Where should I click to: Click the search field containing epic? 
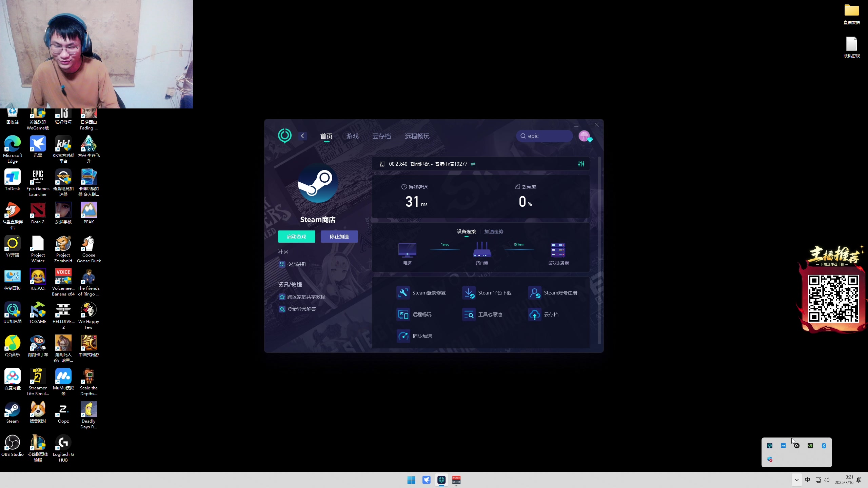click(x=544, y=136)
